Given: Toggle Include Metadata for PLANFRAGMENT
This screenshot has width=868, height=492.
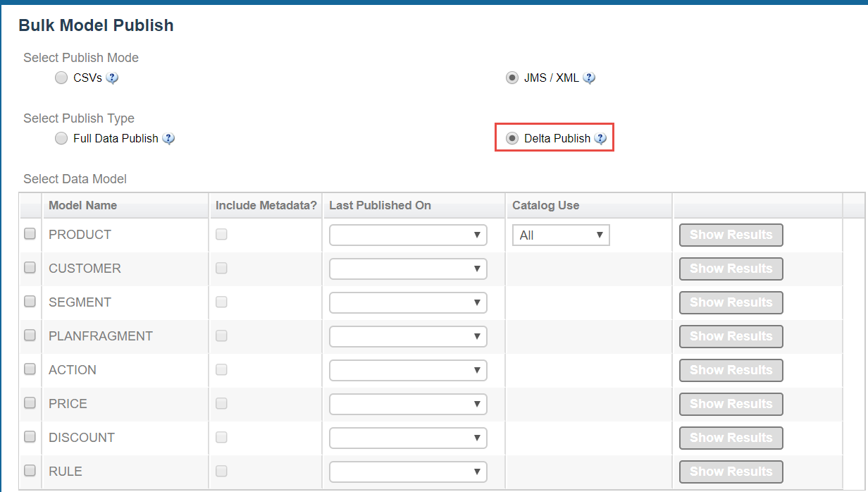Looking at the screenshot, I should pyautogui.click(x=222, y=336).
